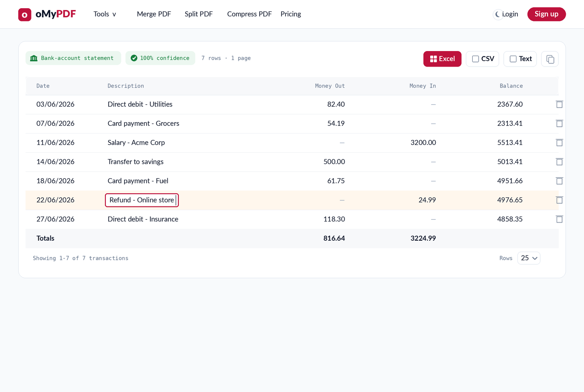Click Showing 1-7 of 7 transactions text
The image size is (584, 392).
tap(80, 258)
